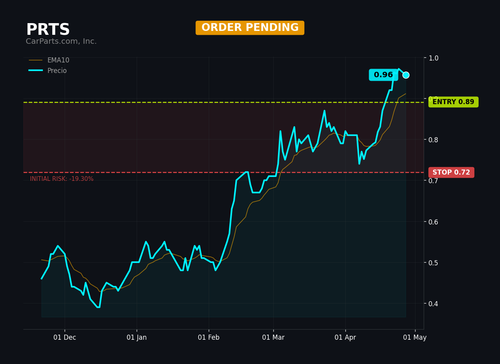The image size is (500, 364).
Task: Click the 01 Apr date axis label
Action: (x=345, y=337)
